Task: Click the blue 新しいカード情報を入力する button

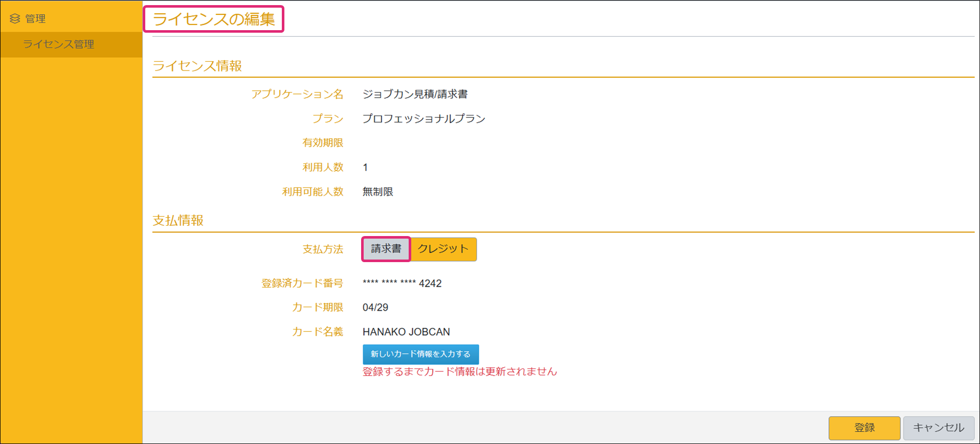Action: (420, 354)
